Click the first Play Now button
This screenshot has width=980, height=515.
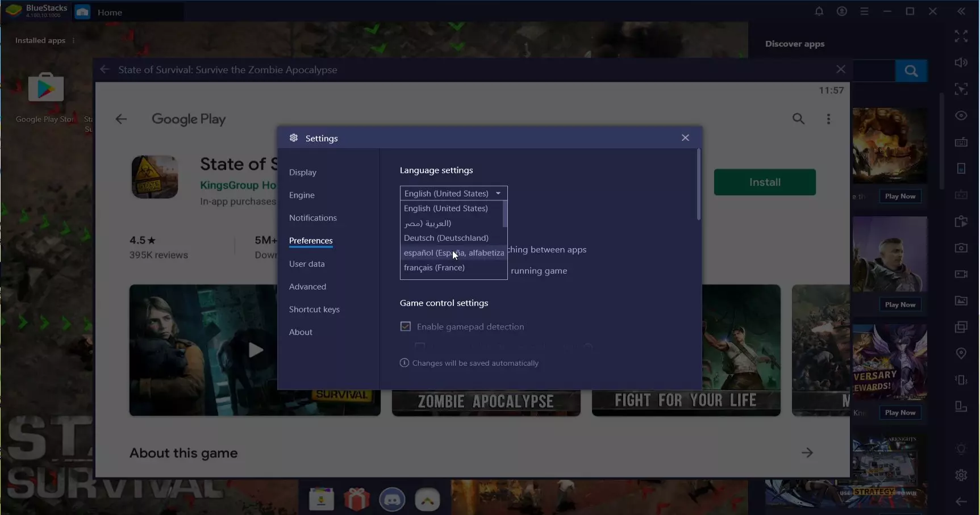[900, 196]
